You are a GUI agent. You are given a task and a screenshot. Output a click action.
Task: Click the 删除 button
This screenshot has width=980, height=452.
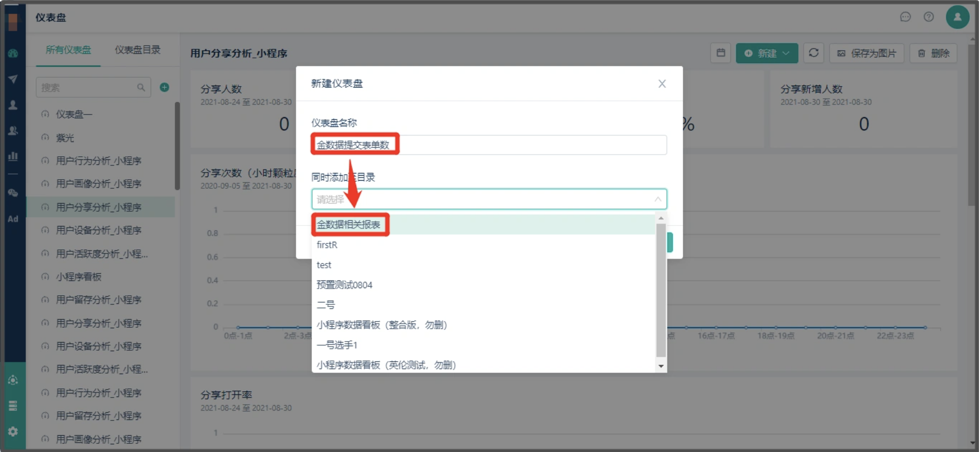(934, 53)
